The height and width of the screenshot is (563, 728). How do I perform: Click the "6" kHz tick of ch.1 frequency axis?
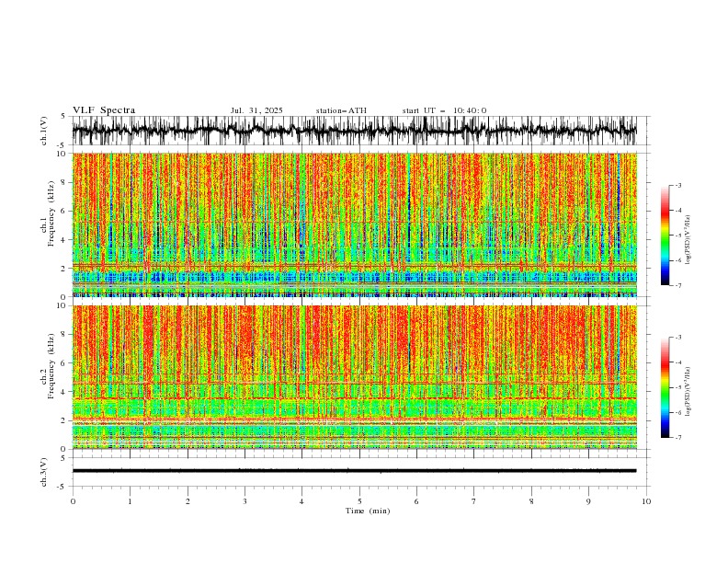[64, 211]
